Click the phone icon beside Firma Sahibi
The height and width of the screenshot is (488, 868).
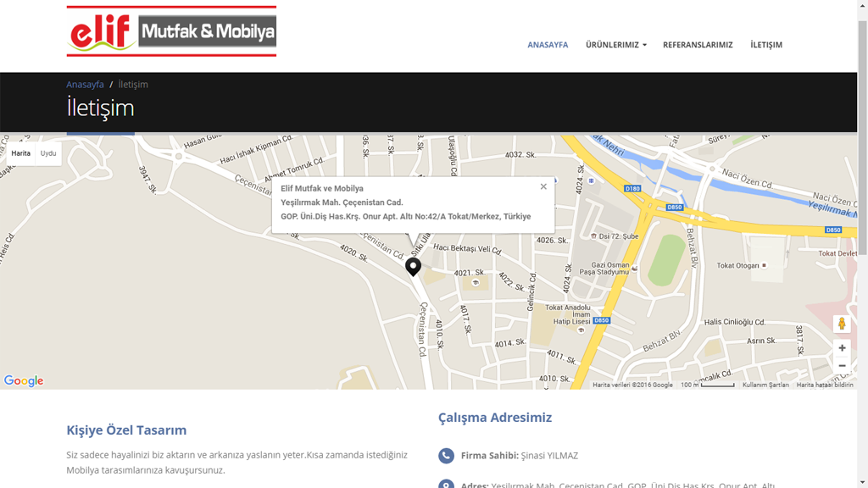(x=446, y=455)
